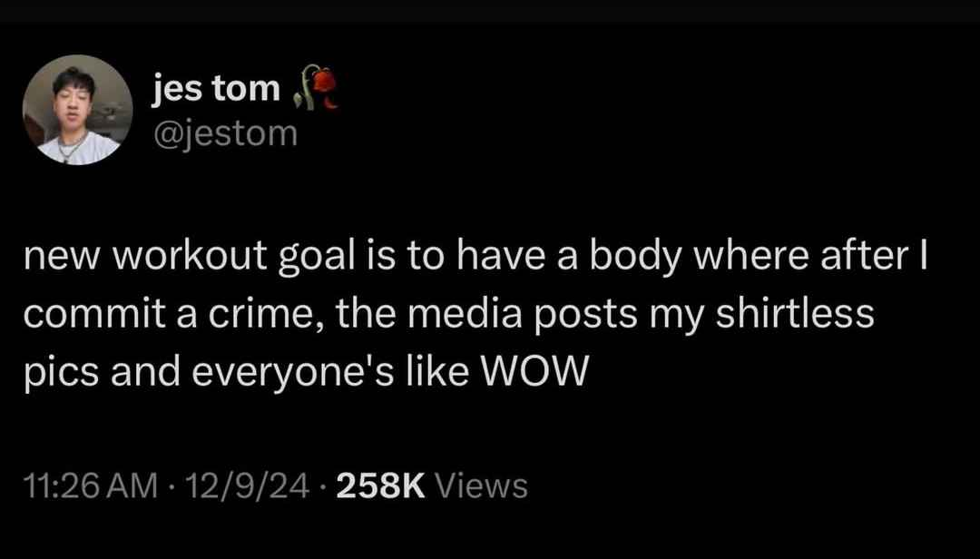Click the word pics in the tweet

[62, 373]
